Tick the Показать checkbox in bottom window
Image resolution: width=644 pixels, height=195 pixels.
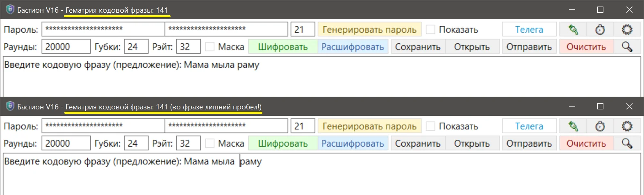(x=430, y=126)
